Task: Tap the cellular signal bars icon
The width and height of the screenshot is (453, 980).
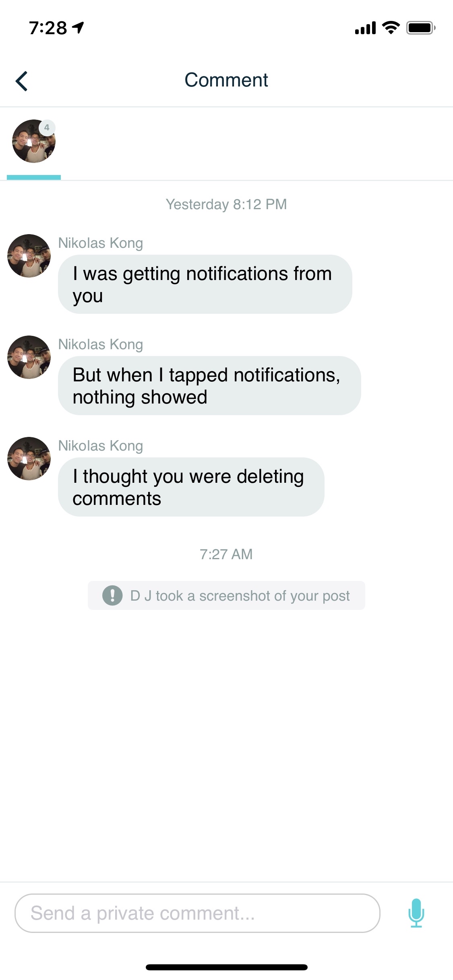Action: click(365, 28)
